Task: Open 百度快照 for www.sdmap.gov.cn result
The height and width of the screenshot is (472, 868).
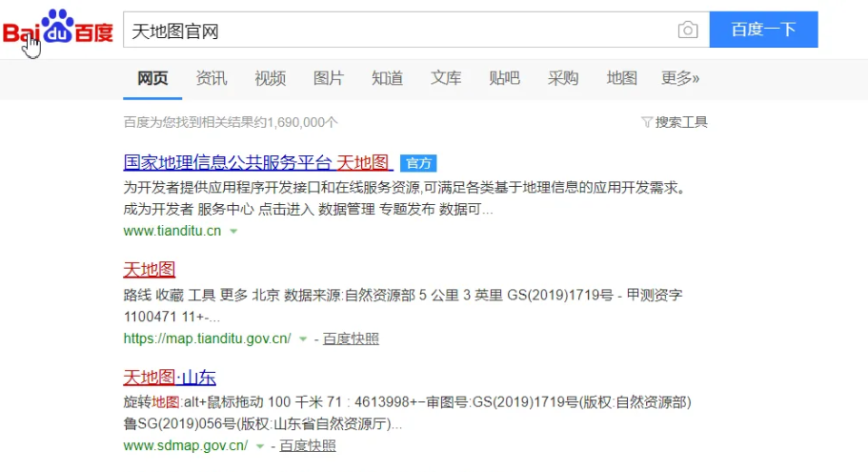Action: pyautogui.click(x=308, y=445)
